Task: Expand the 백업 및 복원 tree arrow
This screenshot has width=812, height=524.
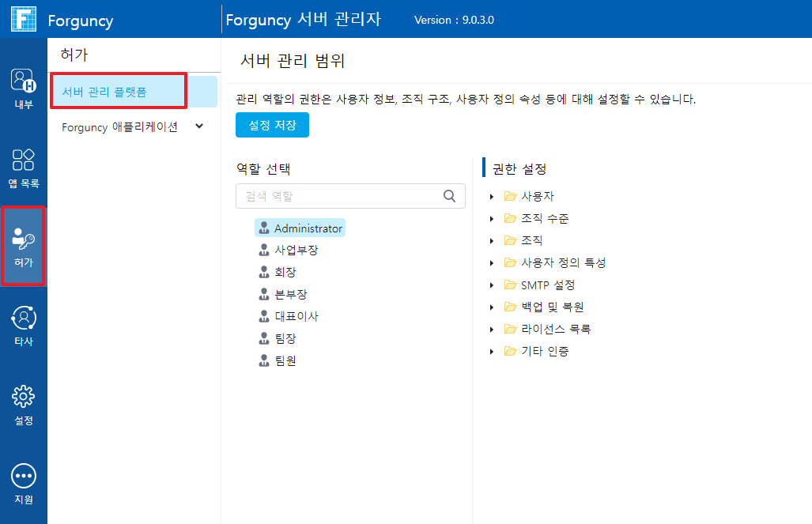Action: [492, 307]
